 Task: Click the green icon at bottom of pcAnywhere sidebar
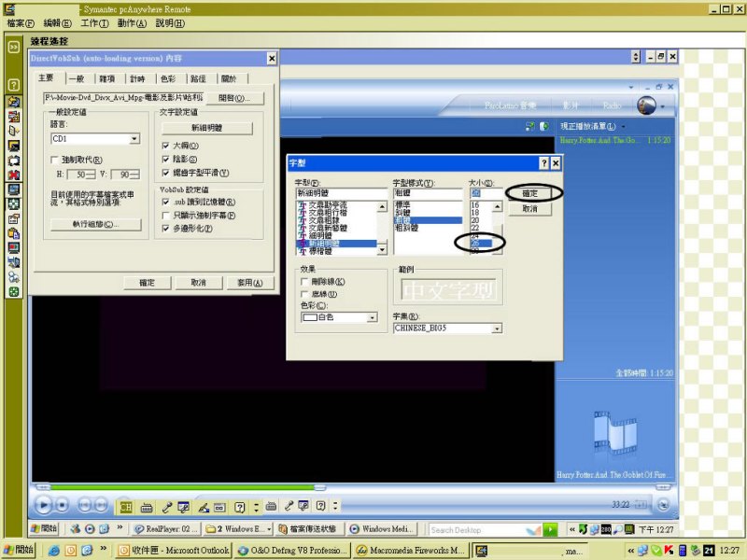tap(14, 292)
